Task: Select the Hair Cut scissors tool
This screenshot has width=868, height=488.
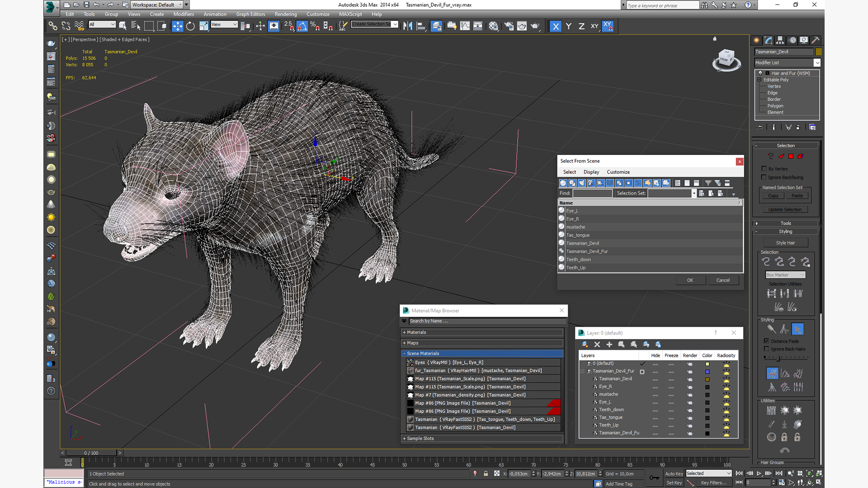Action: pyautogui.click(x=784, y=329)
